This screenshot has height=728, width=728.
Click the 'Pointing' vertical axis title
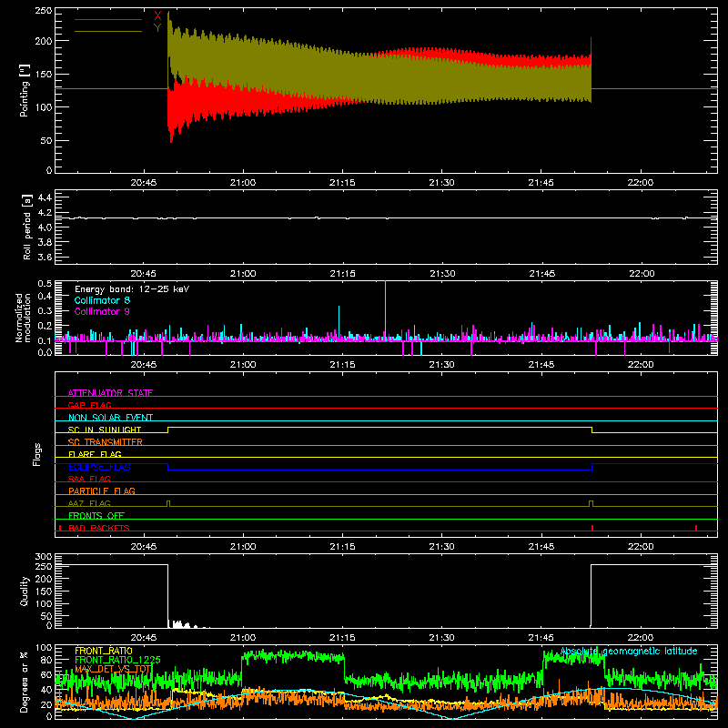coord(25,90)
